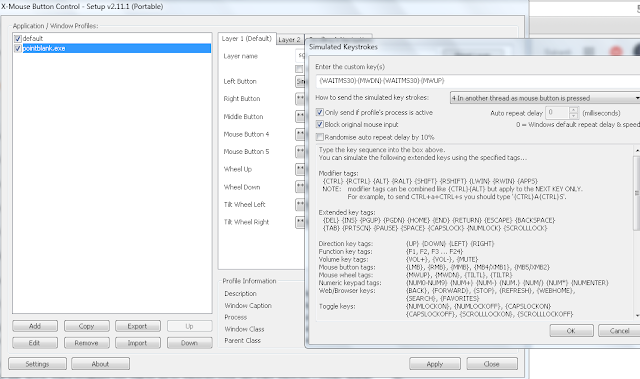Toggle the checkbox below Layer name
This screenshot has height=379, width=640.
tap(299, 69)
